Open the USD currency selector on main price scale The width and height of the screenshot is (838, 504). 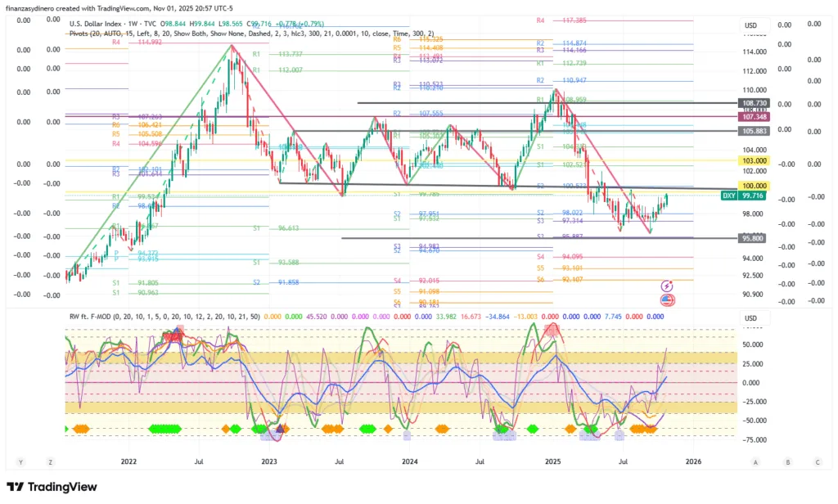click(x=750, y=25)
